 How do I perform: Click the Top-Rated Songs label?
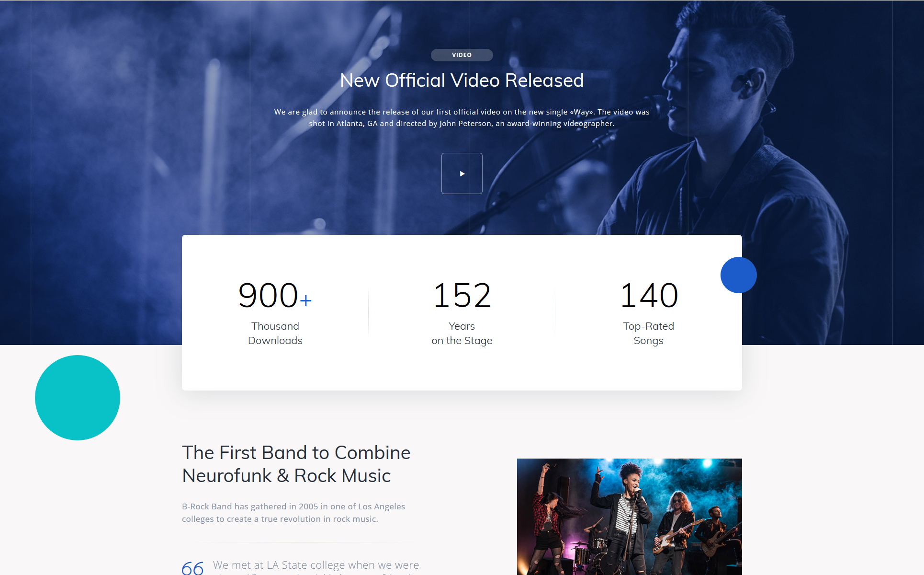tap(648, 333)
